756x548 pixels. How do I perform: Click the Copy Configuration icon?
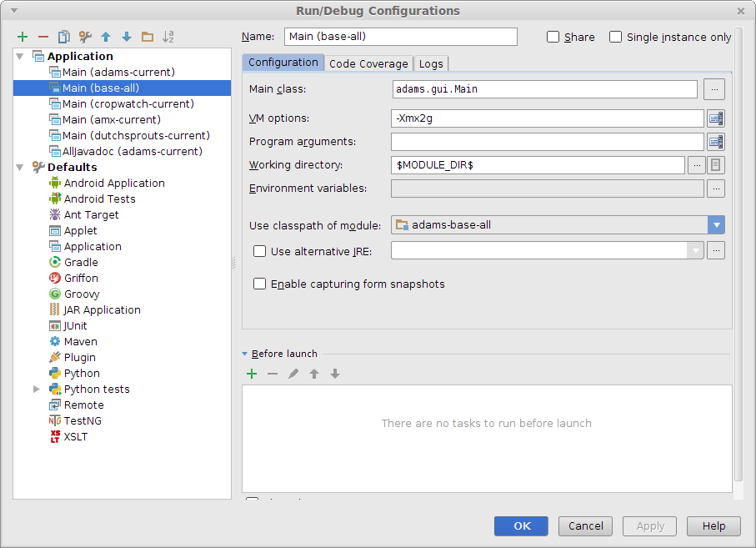64,37
